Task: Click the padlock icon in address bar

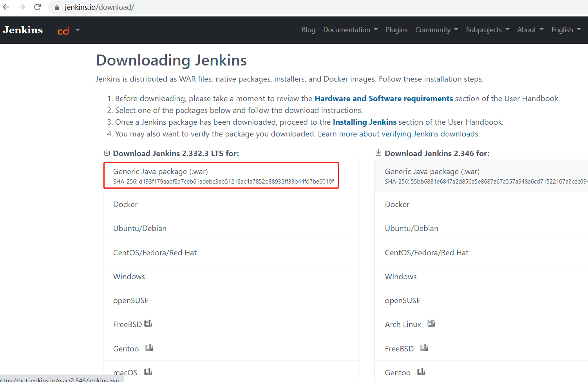Action: click(57, 7)
